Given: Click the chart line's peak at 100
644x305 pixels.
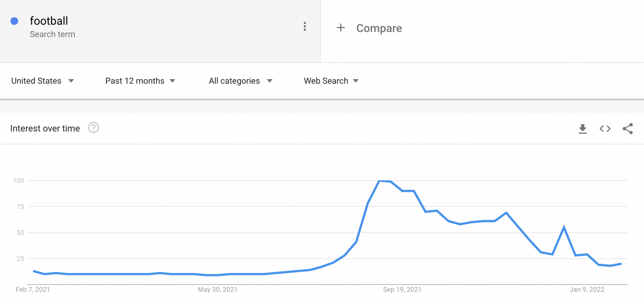Looking at the screenshot, I should point(380,181).
